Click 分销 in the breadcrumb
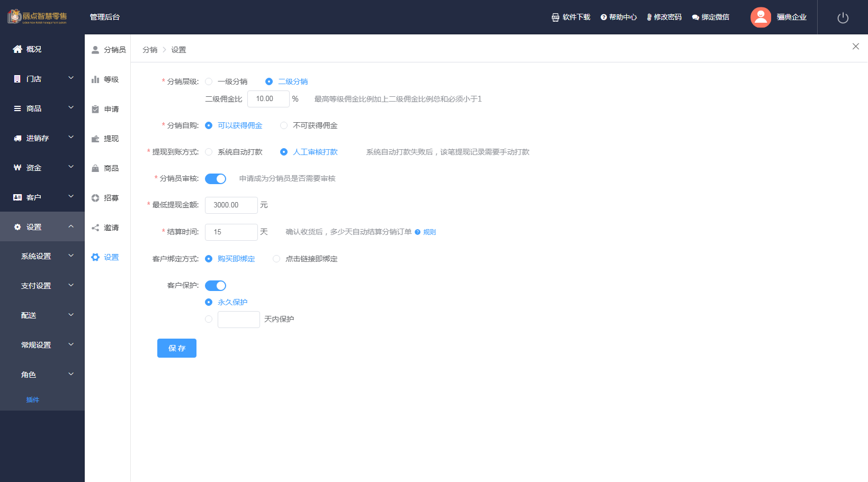The width and height of the screenshot is (868, 482). [150, 50]
